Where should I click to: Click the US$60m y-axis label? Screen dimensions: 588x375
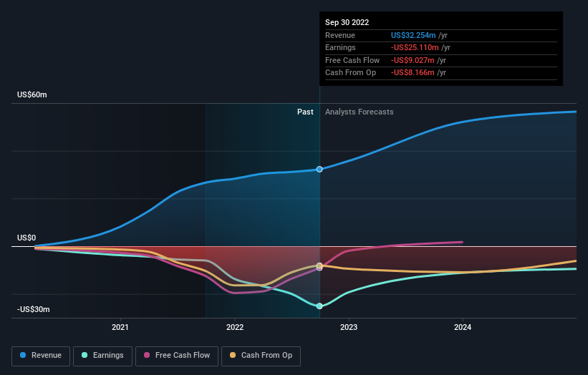pyautogui.click(x=32, y=94)
